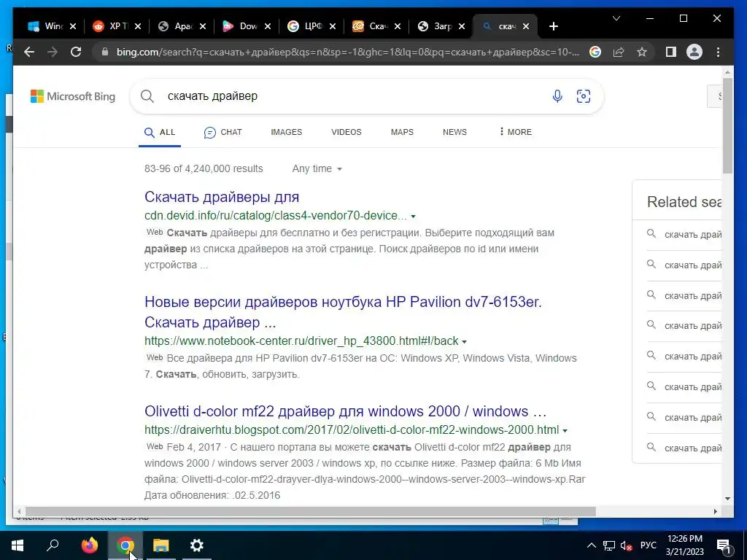The width and height of the screenshot is (747, 560).
Task: Expand options arrow for draiverhtu.blogspot result
Action: 565,430
